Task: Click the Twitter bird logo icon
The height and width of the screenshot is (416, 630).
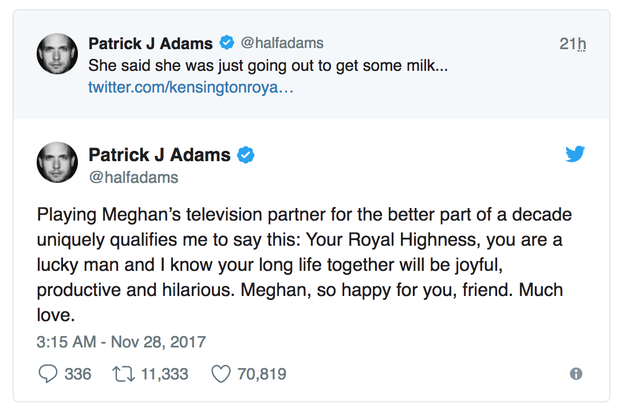Action: pyautogui.click(x=575, y=155)
